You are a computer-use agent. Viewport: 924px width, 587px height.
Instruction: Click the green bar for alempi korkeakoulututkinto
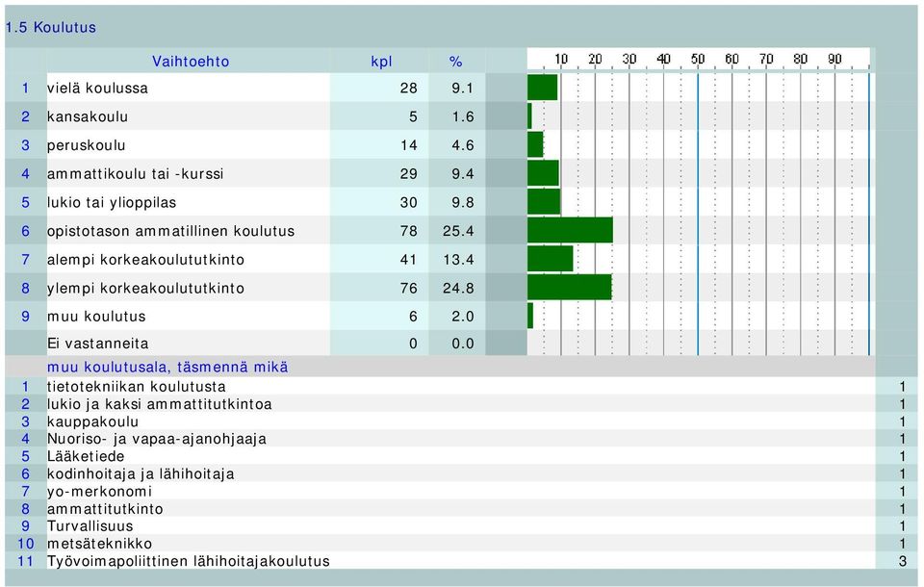coord(551,259)
